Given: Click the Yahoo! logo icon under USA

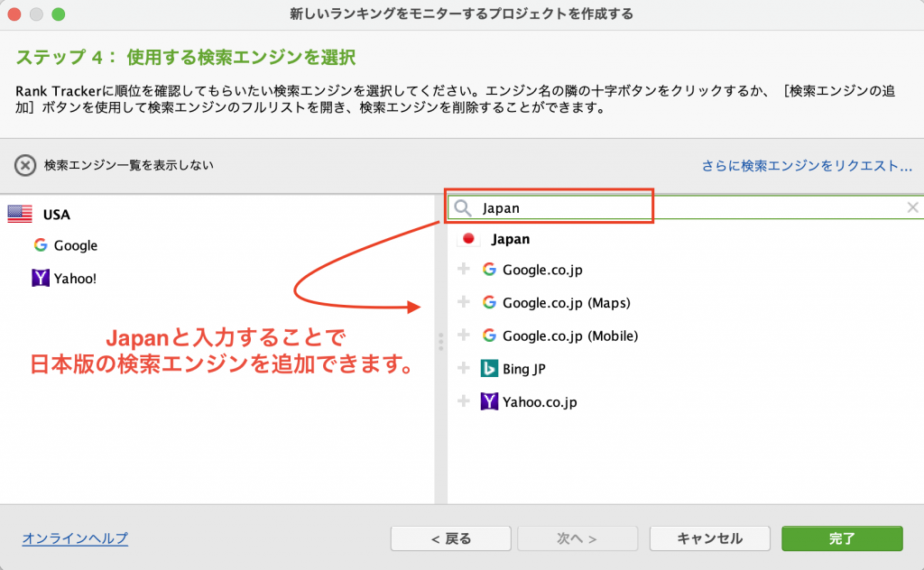Looking at the screenshot, I should 40,278.
